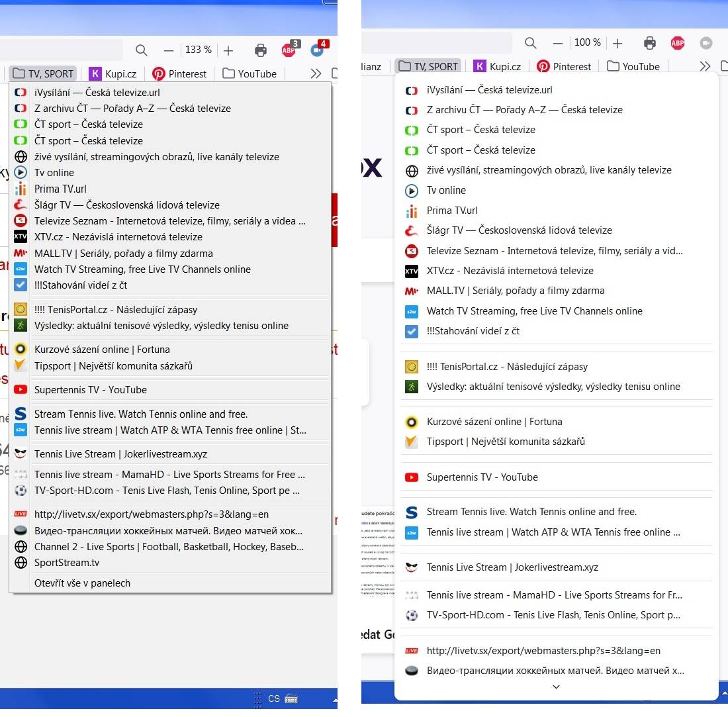Select Šlágr TV entry in left menu
Viewport: 728px width, 717px height.
[170, 205]
